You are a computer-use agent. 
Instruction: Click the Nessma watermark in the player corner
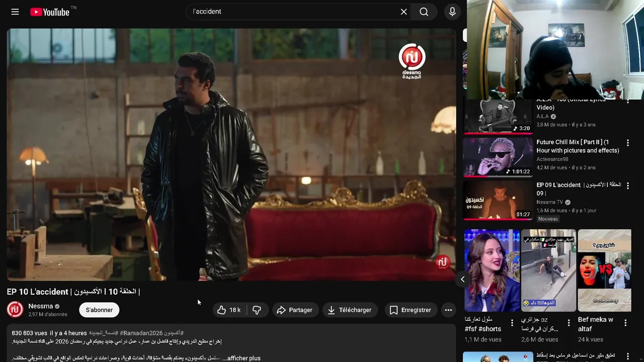point(442,261)
